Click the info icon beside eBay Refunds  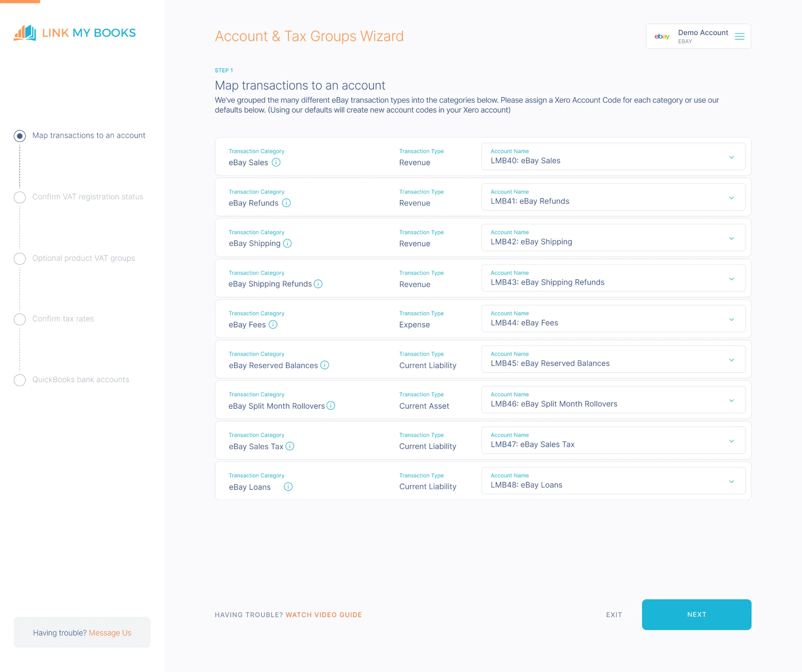click(x=286, y=203)
